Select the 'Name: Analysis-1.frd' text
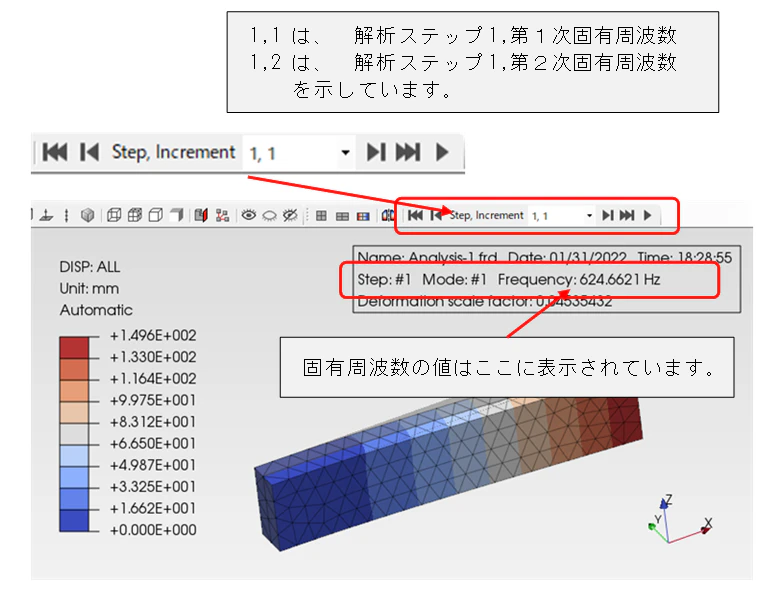The width and height of the screenshot is (763, 590). click(x=427, y=257)
